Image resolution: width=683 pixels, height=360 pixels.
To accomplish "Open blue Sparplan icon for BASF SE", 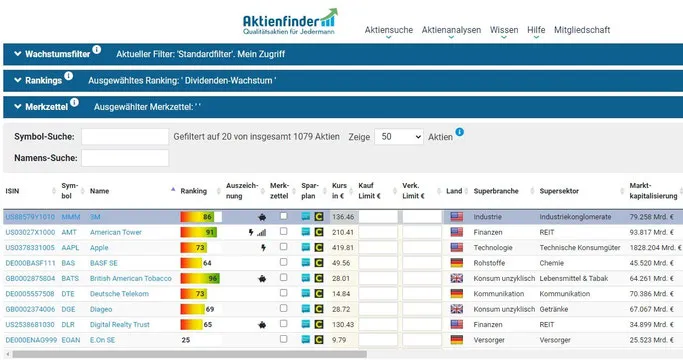I will pyautogui.click(x=306, y=263).
